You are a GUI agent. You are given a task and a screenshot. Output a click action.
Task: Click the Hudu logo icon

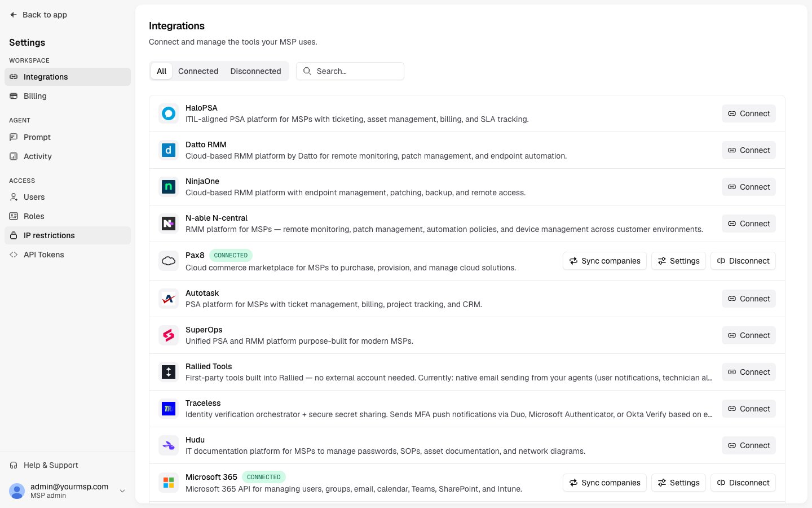(169, 445)
